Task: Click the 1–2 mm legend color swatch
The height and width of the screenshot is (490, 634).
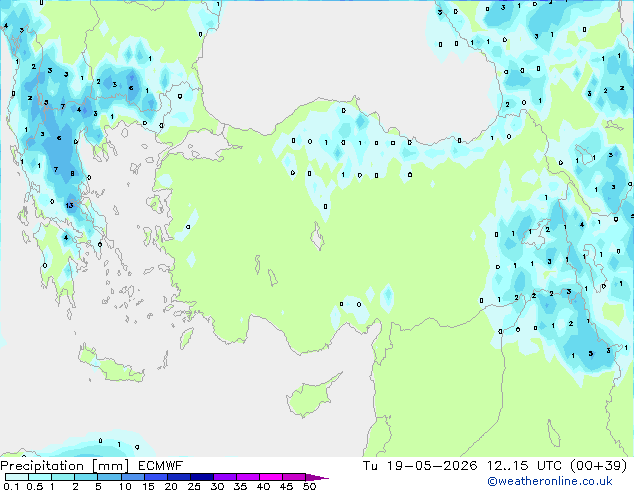Action: coord(63,477)
